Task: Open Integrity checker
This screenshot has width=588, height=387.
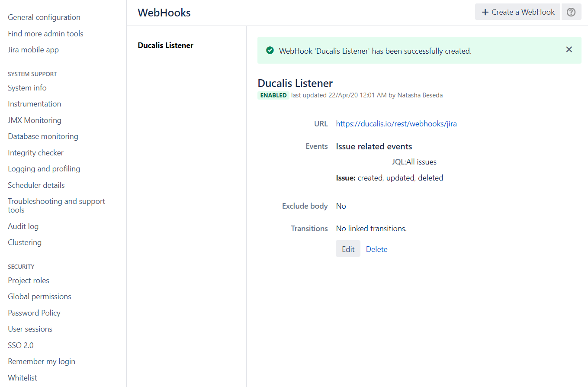Action: (x=35, y=153)
